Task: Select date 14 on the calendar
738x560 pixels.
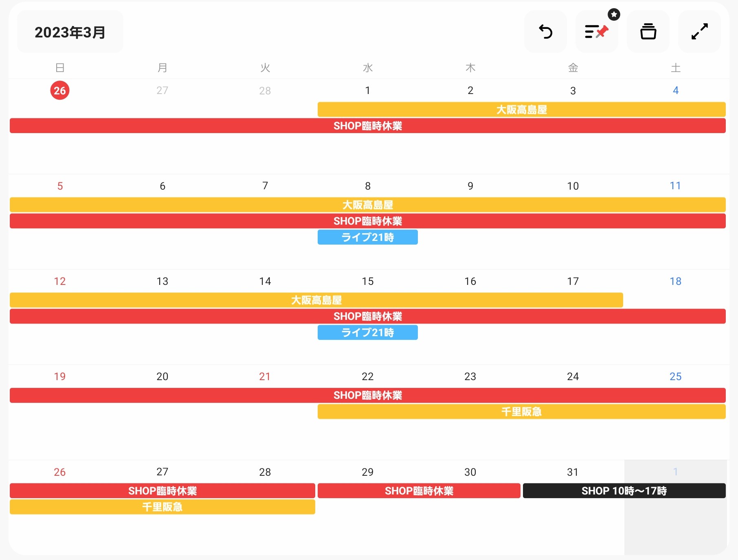Action: [x=265, y=281]
